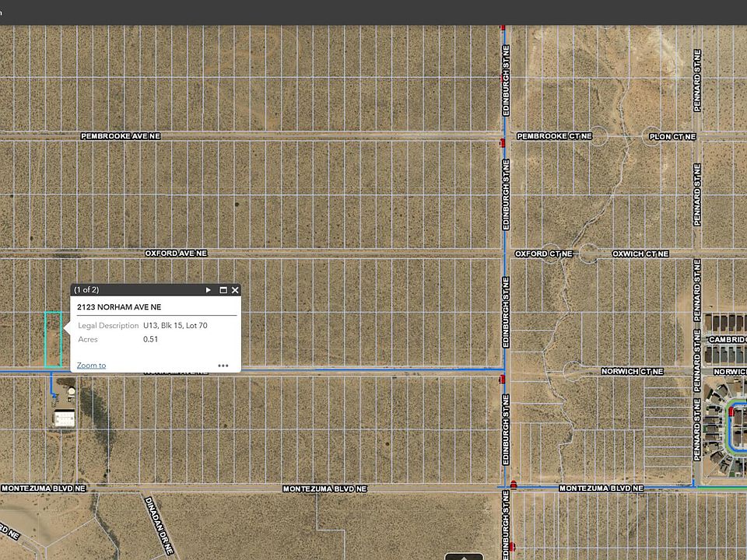This screenshot has width=747, height=560.
Task: Click the DINADAN DR NE street label
Action: pos(159,526)
